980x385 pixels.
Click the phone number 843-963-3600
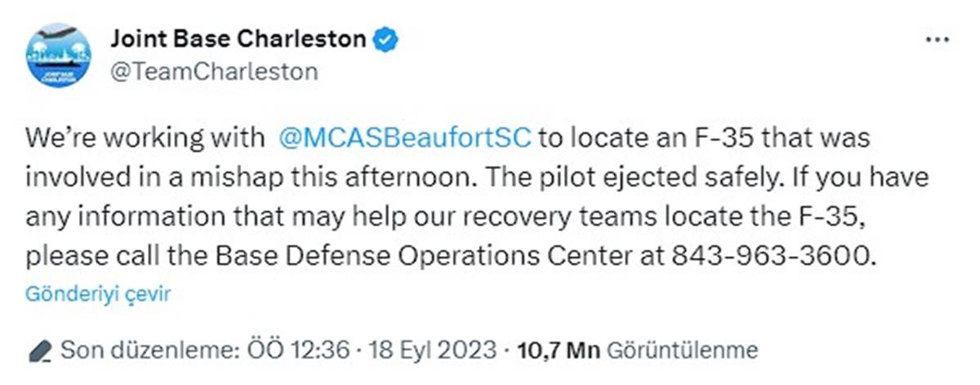(x=777, y=256)
